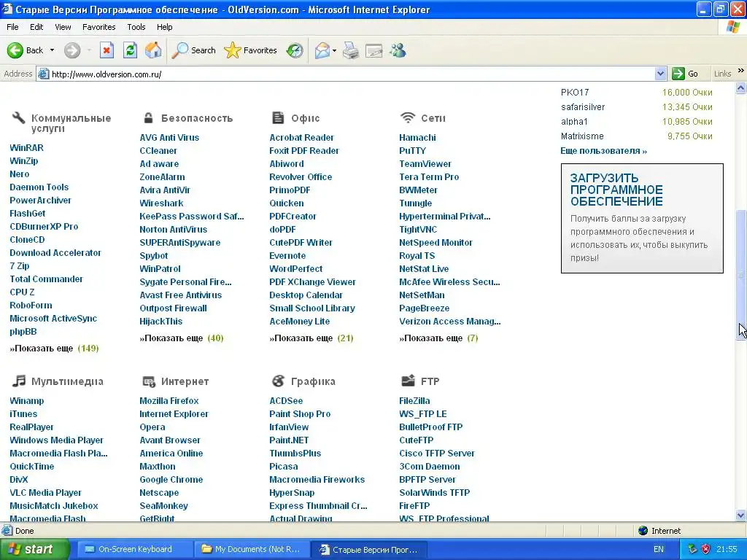Open the Help menu
Viewport: 747px width, 560px height.
click(x=164, y=27)
